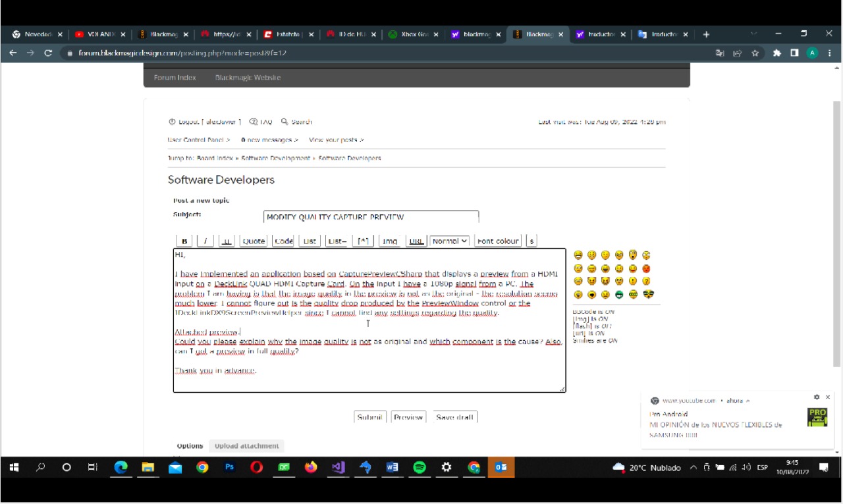
Task: Go to Software Development breadcrumb
Action: [x=275, y=159]
